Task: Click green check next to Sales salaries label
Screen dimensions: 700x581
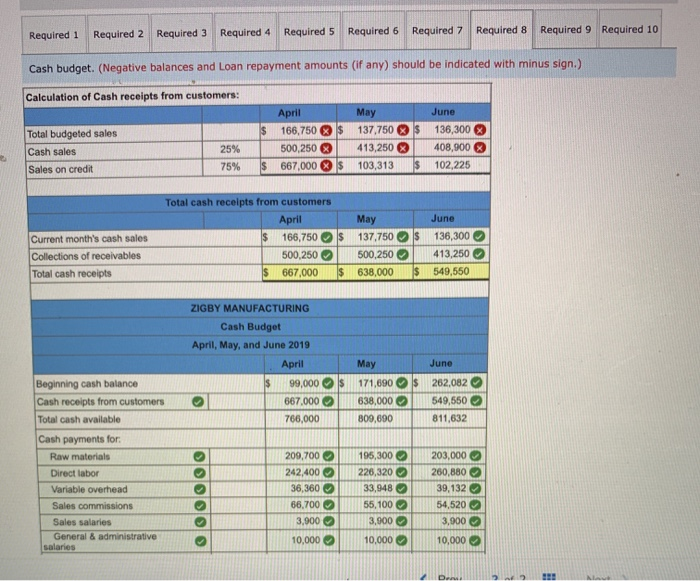Action: [200, 522]
